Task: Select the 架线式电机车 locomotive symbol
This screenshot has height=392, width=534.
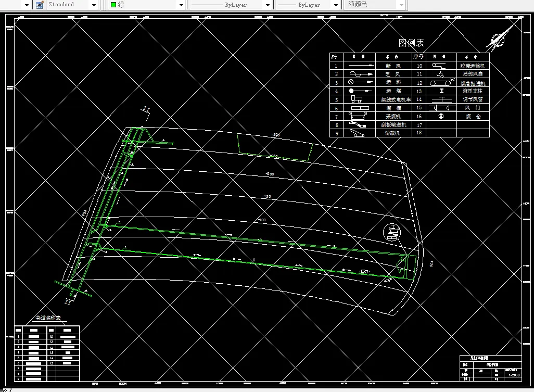Action: click(x=357, y=99)
